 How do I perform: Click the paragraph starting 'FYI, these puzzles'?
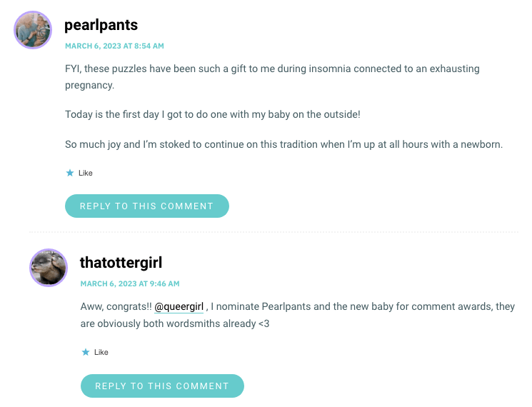[x=272, y=76]
